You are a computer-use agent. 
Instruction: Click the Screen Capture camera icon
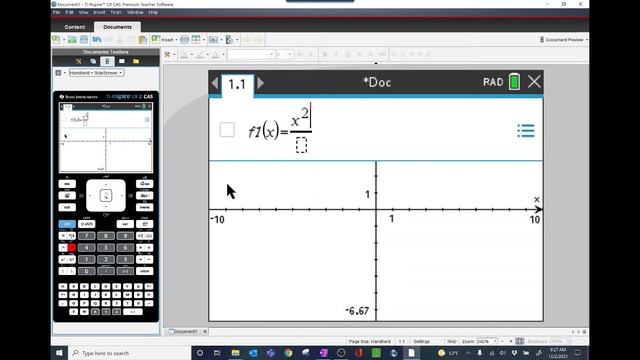213,40
